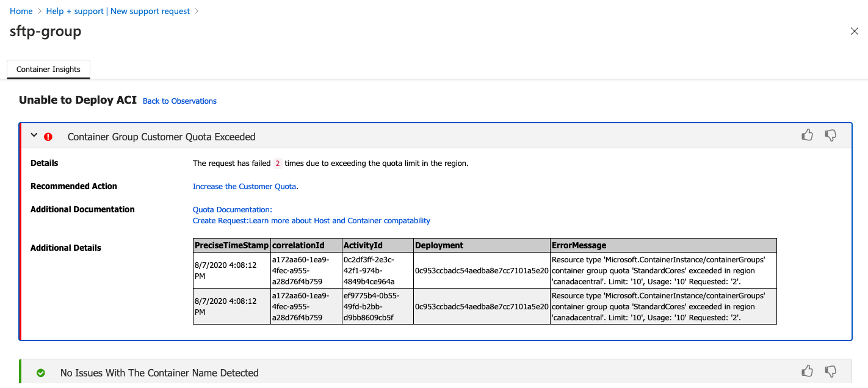
Task: Open the Increase the Customer Quota link
Action: click(244, 186)
